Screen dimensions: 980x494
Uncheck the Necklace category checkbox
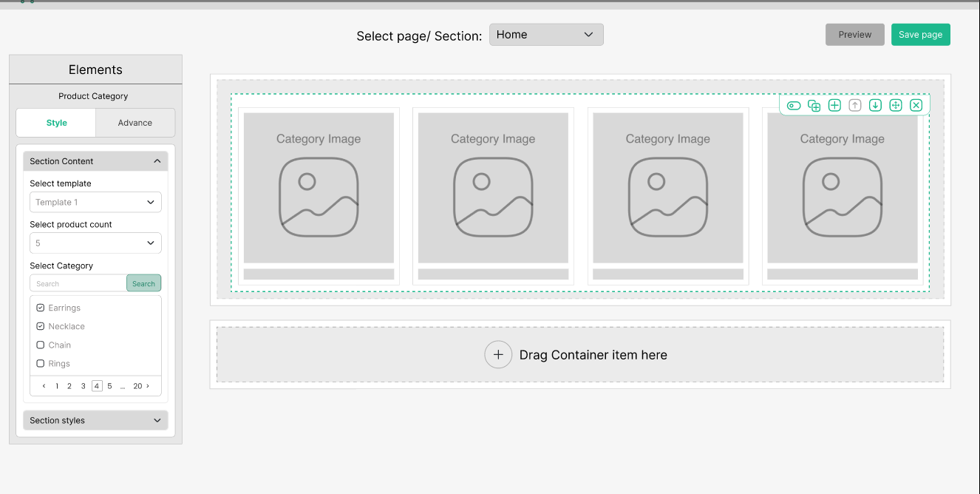pos(41,326)
